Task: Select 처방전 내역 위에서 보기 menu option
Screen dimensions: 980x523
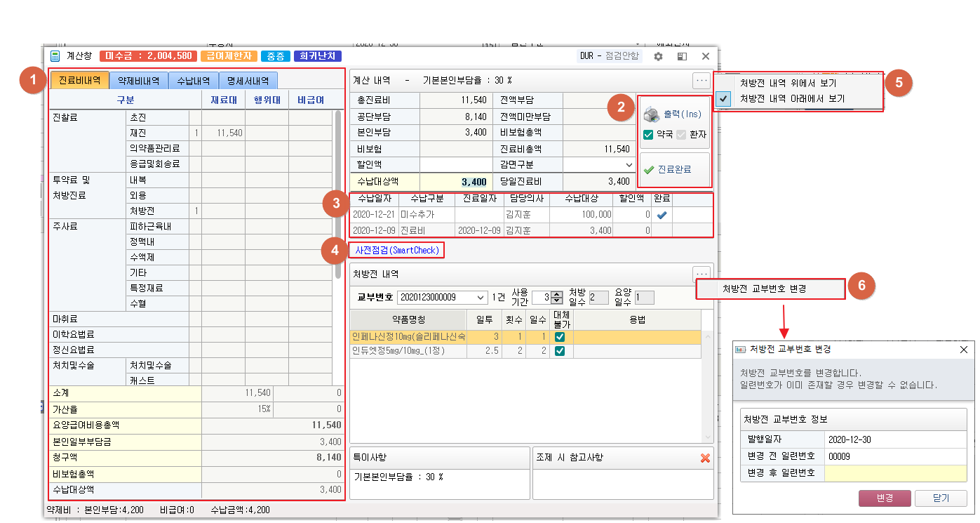Action: click(792, 83)
